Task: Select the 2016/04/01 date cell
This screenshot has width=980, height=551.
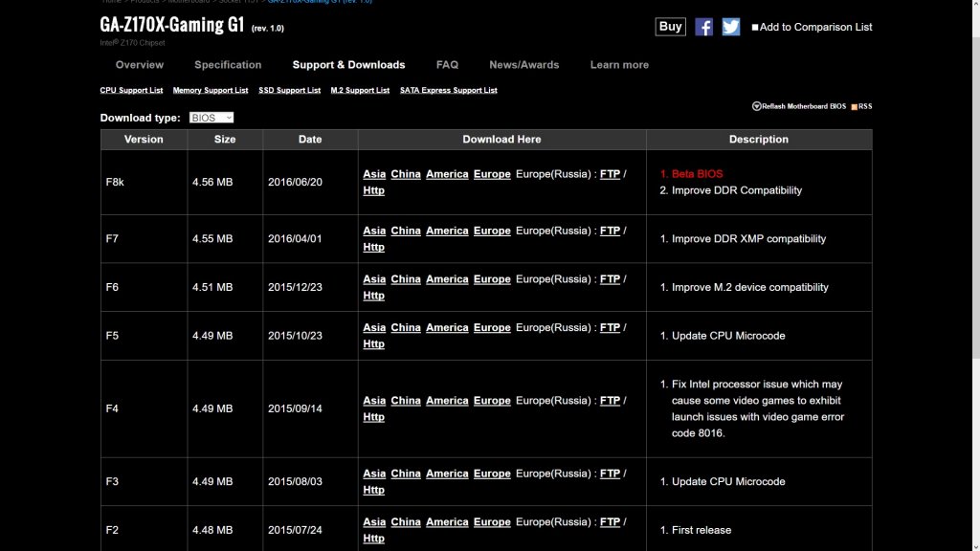Action: pos(310,238)
